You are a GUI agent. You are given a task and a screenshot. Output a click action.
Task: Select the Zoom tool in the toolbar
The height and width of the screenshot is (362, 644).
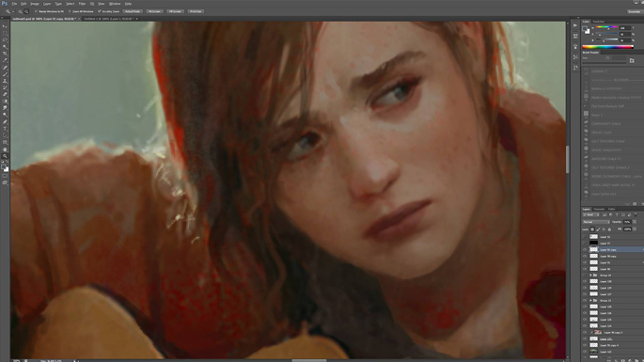pyautogui.click(x=5, y=156)
